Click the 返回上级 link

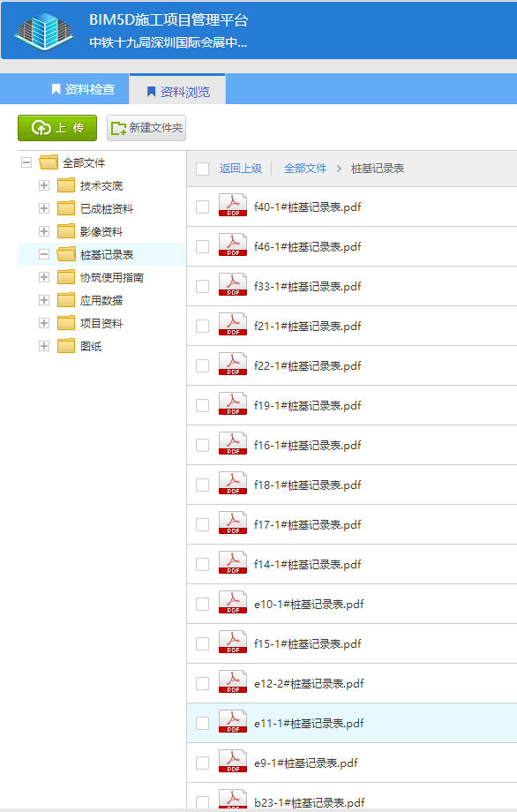click(241, 169)
